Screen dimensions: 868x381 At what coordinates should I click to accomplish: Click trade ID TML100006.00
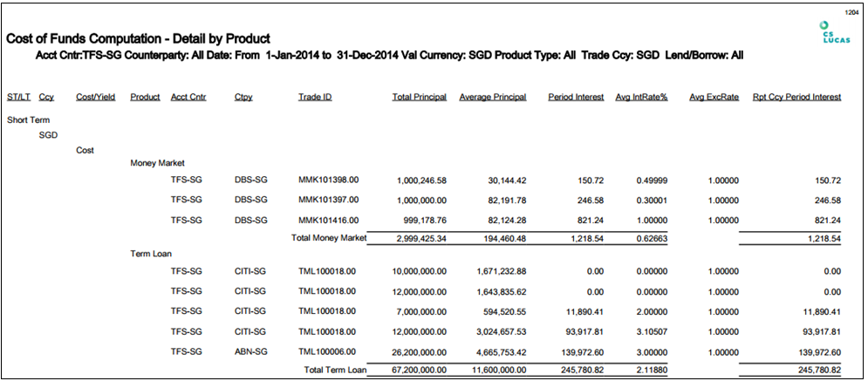pos(329,351)
